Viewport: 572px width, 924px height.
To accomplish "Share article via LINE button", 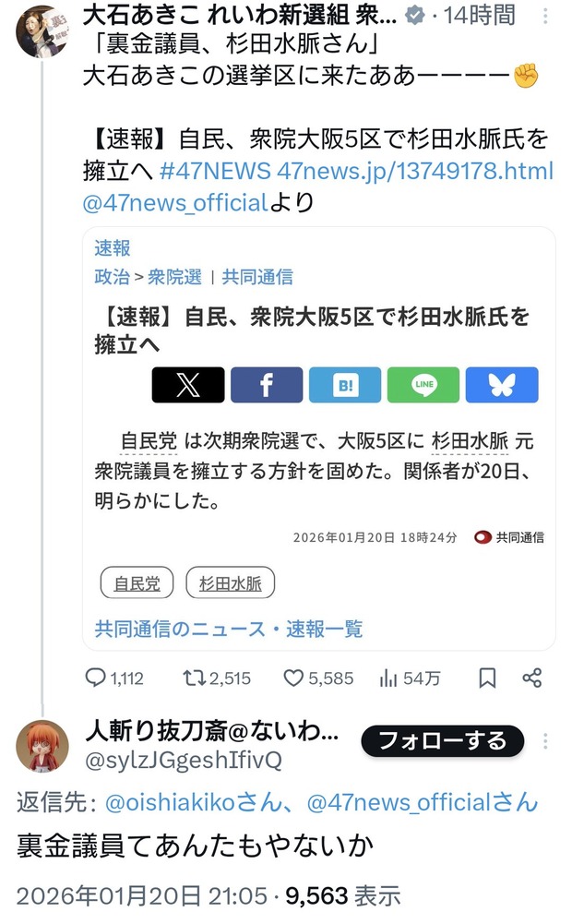I will point(423,385).
